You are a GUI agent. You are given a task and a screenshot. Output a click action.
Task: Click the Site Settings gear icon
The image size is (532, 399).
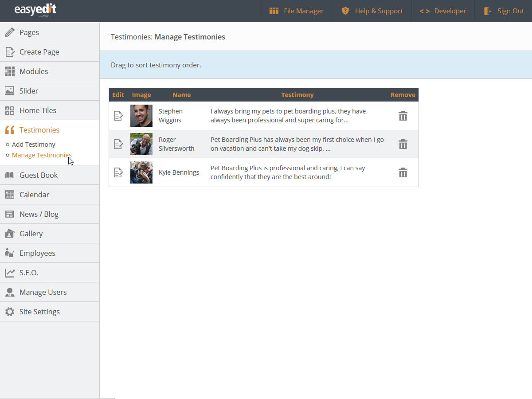pos(9,312)
